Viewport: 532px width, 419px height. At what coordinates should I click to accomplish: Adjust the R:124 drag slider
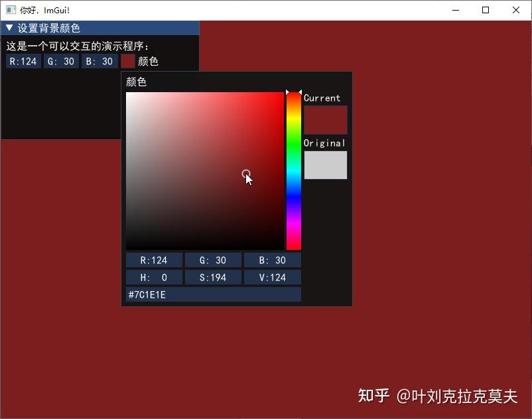pos(23,61)
